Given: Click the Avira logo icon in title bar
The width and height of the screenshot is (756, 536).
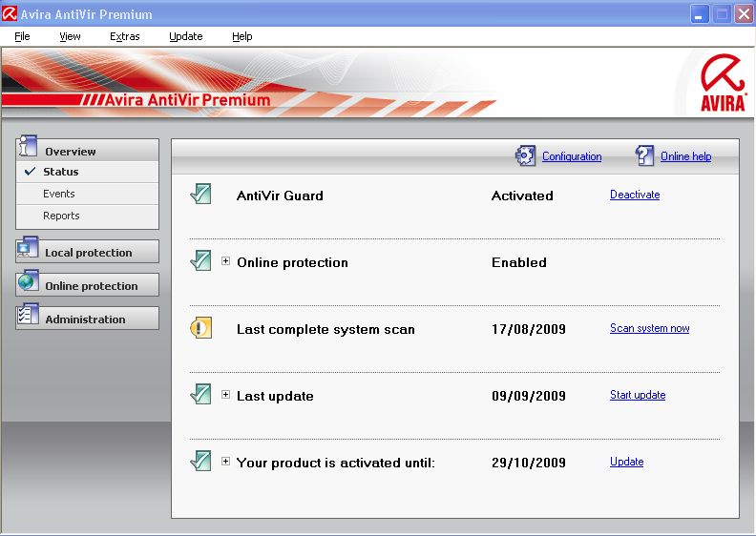Looking at the screenshot, I should (x=10, y=13).
